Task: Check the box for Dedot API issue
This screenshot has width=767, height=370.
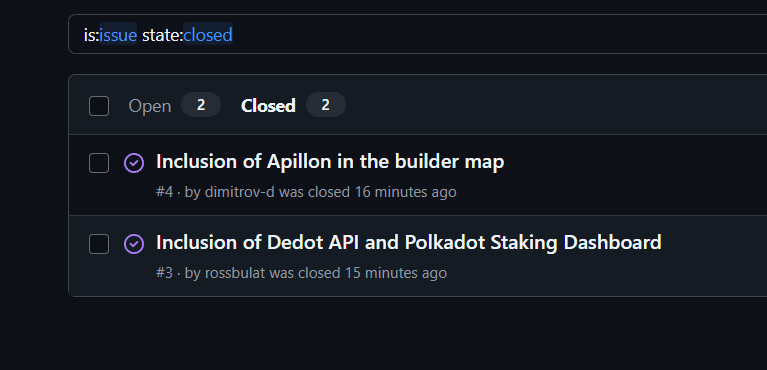Action: [99, 244]
